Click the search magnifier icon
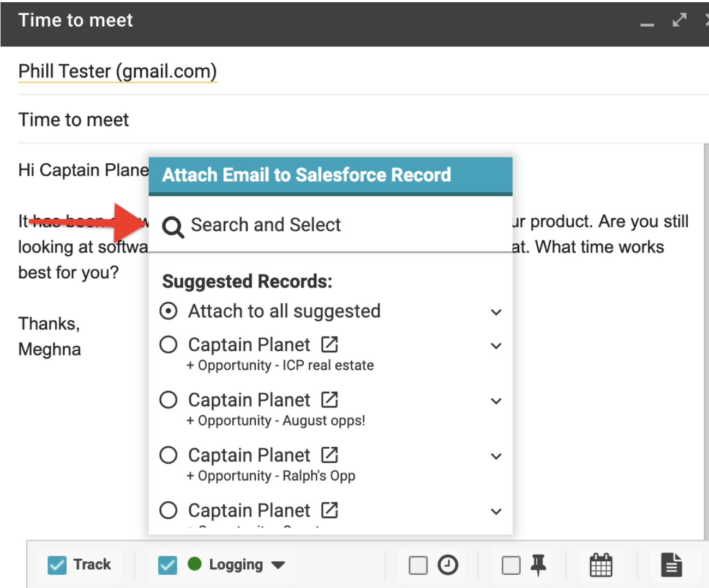 coord(173,226)
